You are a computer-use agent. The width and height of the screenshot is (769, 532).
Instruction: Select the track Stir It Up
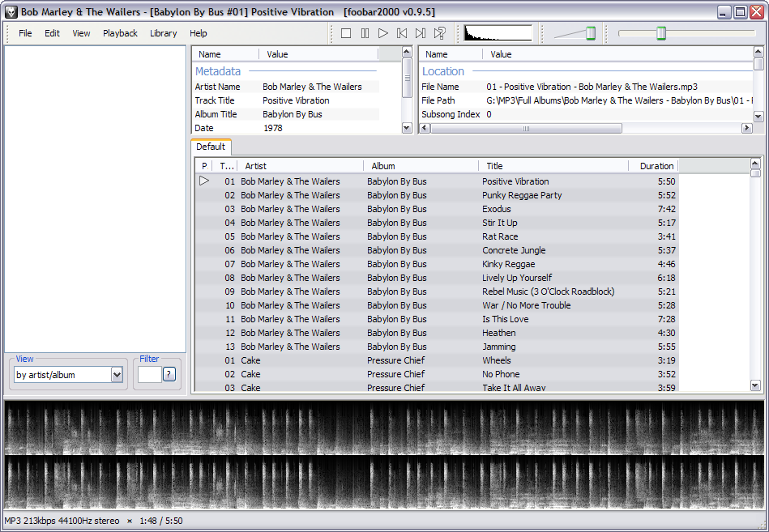[437, 223]
